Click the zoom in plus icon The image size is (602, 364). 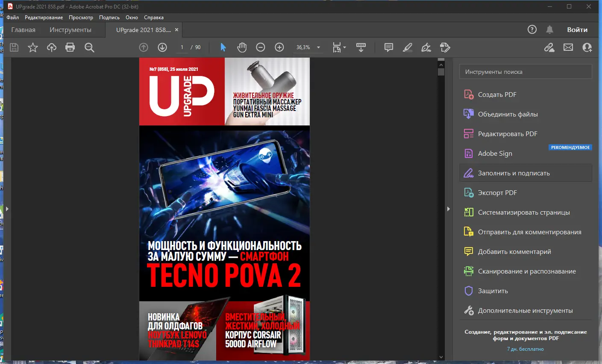279,47
